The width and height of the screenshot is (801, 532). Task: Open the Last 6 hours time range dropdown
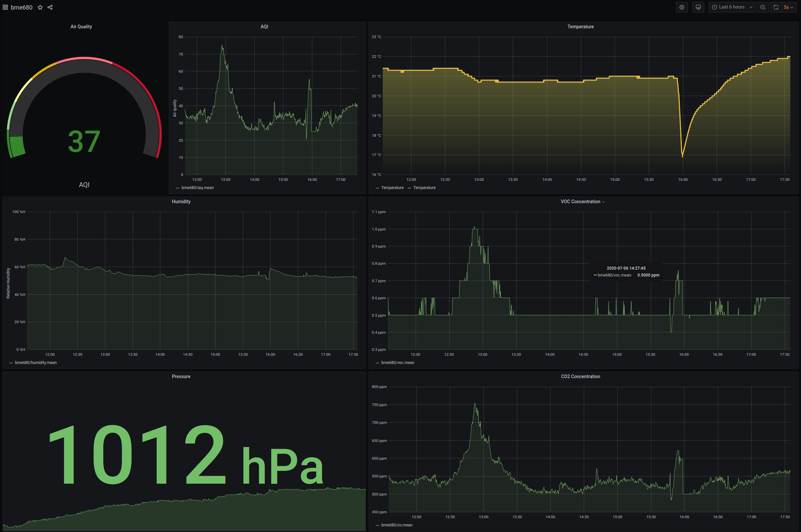click(x=732, y=7)
